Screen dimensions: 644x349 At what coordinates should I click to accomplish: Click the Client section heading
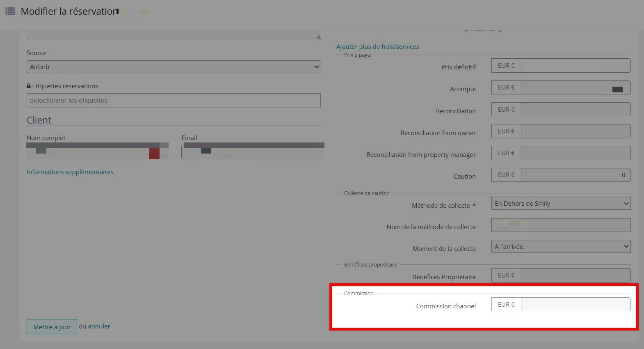pos(39,120)
